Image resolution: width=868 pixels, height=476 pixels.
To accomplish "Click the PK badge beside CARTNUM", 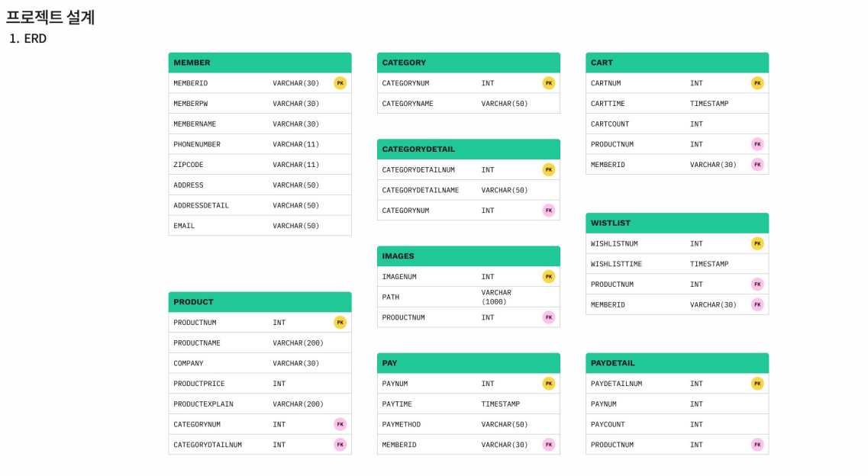I will pyautogui.click(x=757, y=83).
